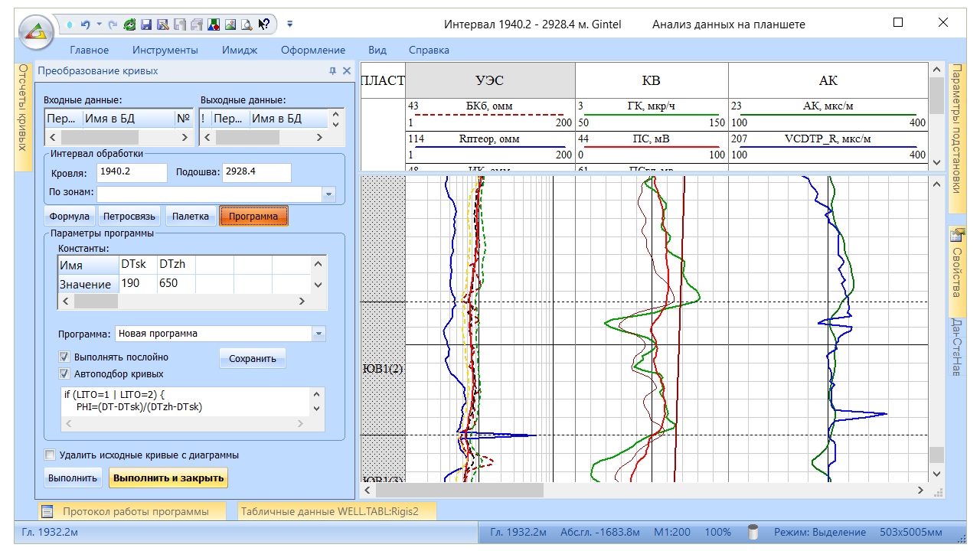The image size is (980, 551).
Task: Pin the Преобразование кривых panel
Action: [332, 71]
